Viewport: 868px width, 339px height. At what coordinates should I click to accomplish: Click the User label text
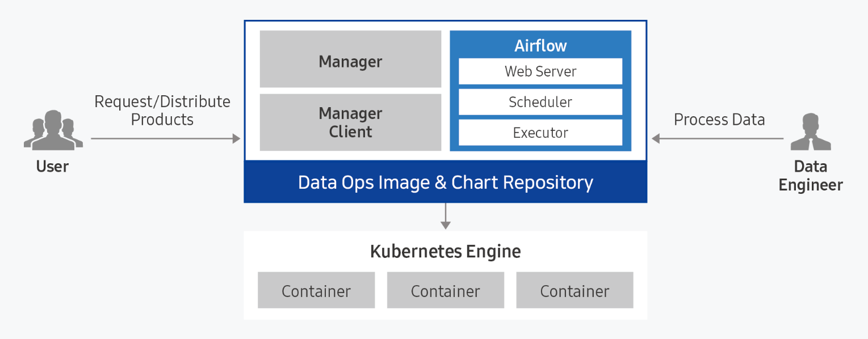(x=52, y=167)
